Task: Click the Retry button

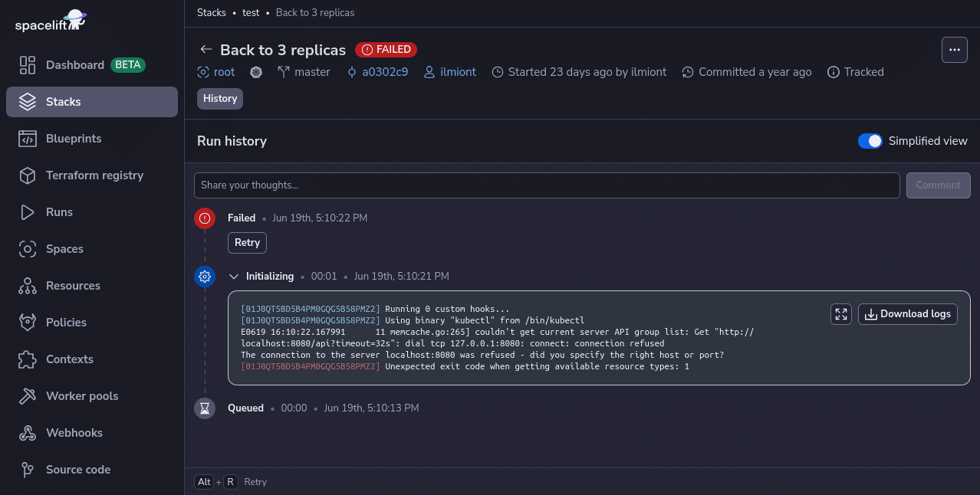Action: (x=247, y=243)
